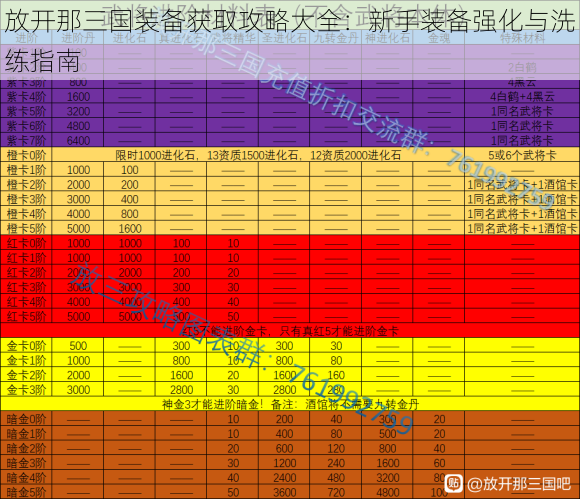Select the 神进化石 column header

coord(387,38)
